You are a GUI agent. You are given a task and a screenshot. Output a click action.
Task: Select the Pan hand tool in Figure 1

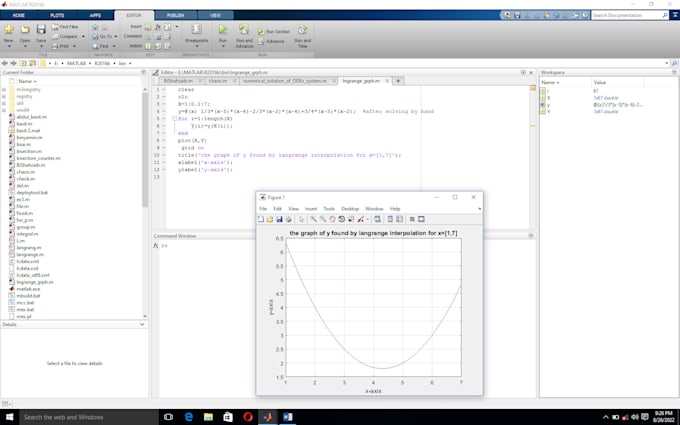332,219
